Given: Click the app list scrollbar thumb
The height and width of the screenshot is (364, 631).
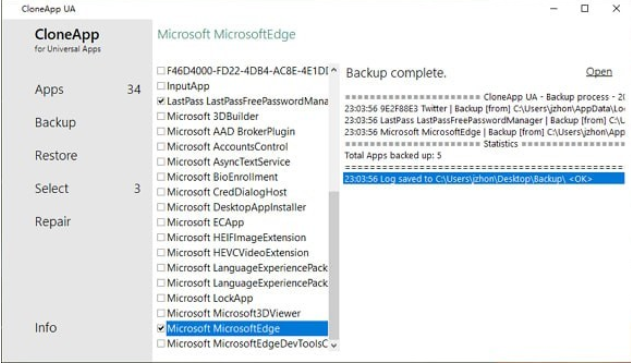Looking at the screenshot, I should point(334,265).
